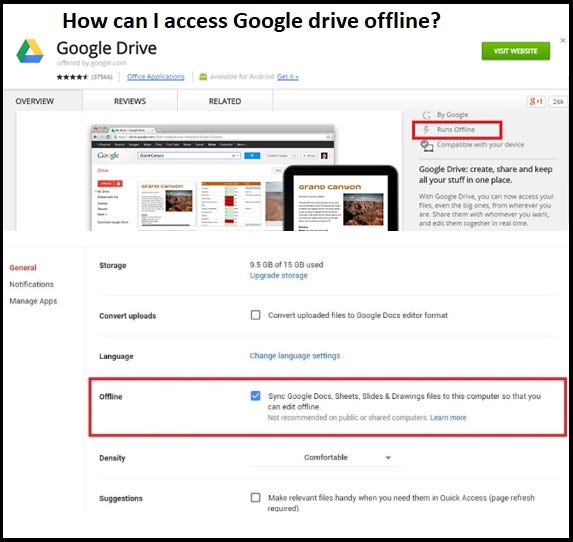Open the Notifications settings section
Image resolution: width=573 pixels, height=542 pixels.
coord(31,284)
